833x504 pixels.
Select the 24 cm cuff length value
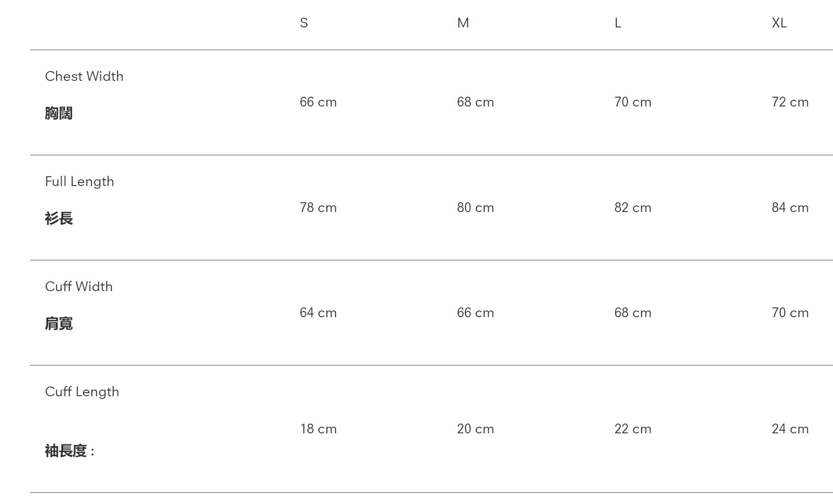[x=790, y=429]
